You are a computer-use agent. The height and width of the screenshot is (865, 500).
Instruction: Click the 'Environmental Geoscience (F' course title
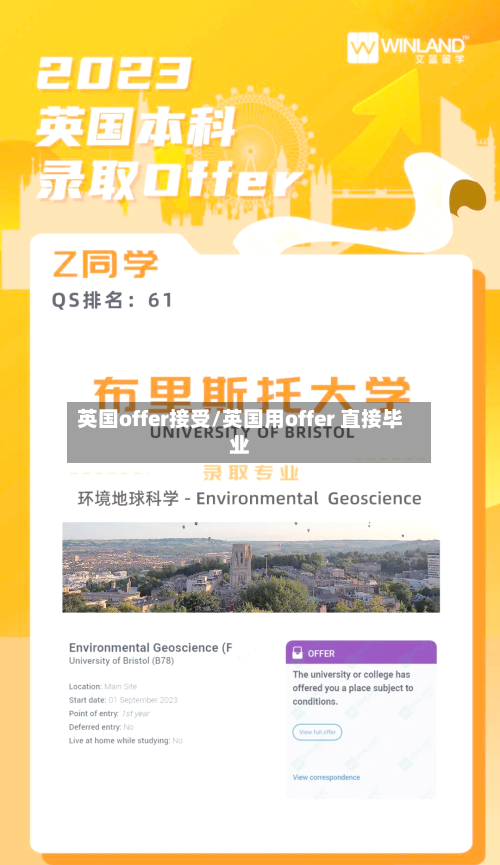pos(150,648)
